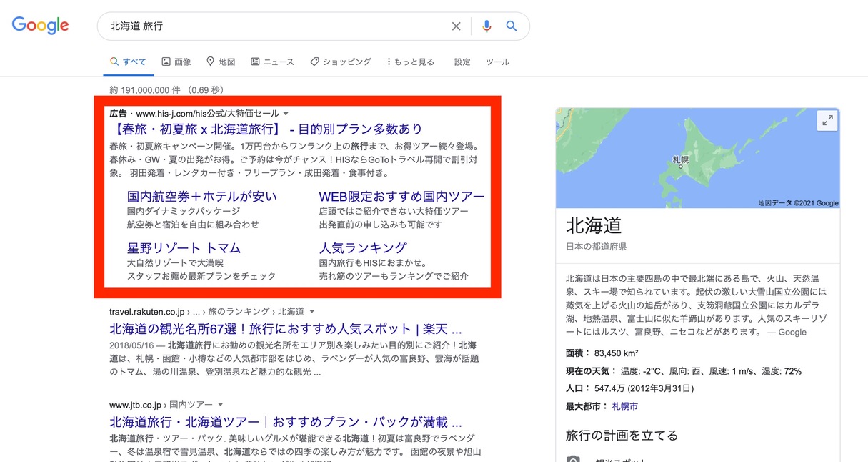
Task: Click the 日本の都道府県 subtitle
Action: [x=597, y=247]
